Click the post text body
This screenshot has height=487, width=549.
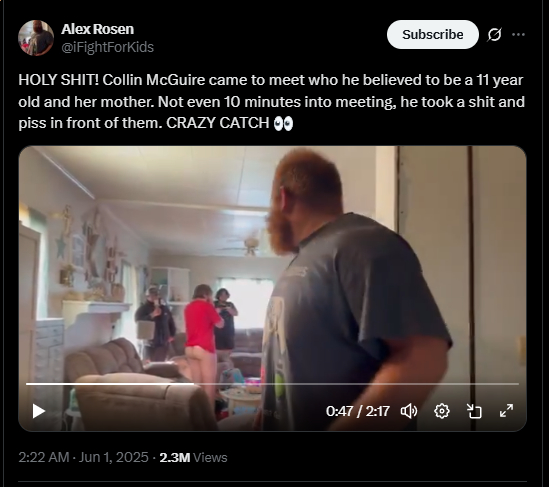(x=271, y=102)
